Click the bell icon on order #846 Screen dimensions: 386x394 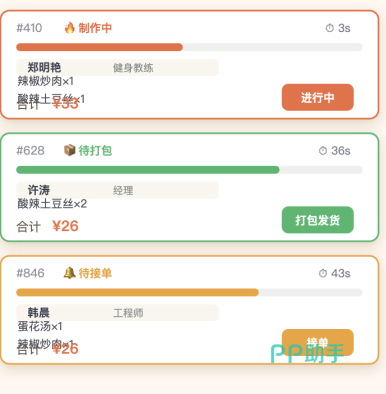pos(69,273)
